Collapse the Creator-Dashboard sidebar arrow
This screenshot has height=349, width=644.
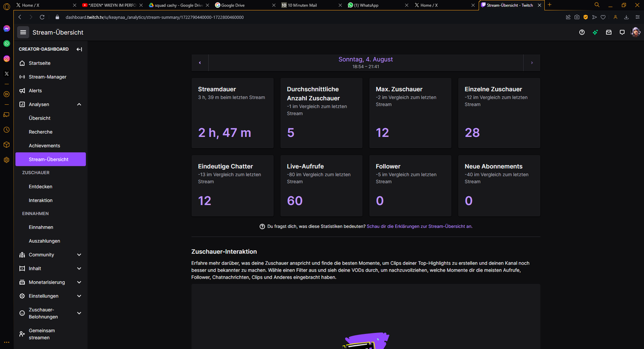click(79, 49)
